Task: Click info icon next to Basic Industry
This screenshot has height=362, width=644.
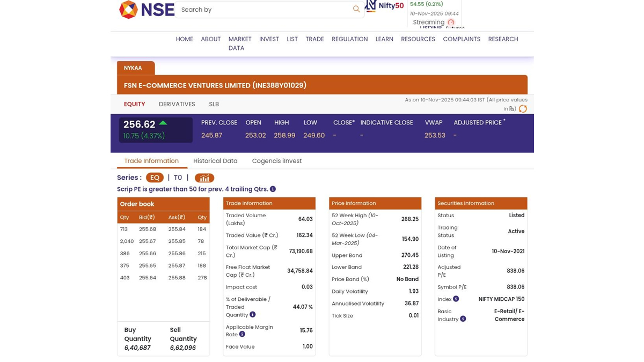Action: coord(463,319)
